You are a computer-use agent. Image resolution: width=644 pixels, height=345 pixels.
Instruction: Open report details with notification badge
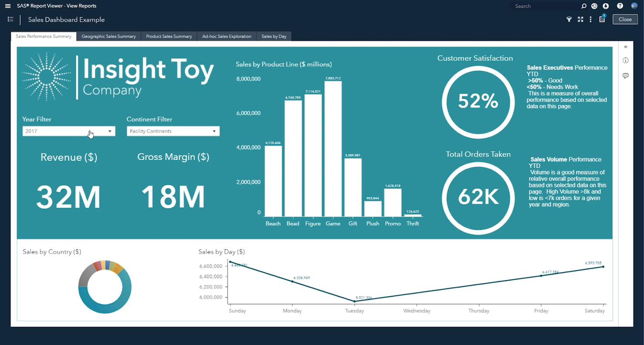[x=602, y=19]
